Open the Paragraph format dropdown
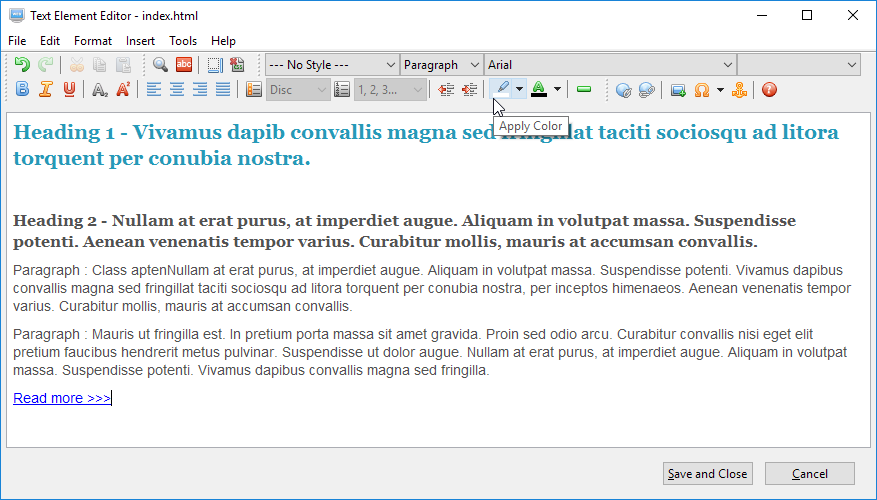The image size is (877, 500). [441, 65]
